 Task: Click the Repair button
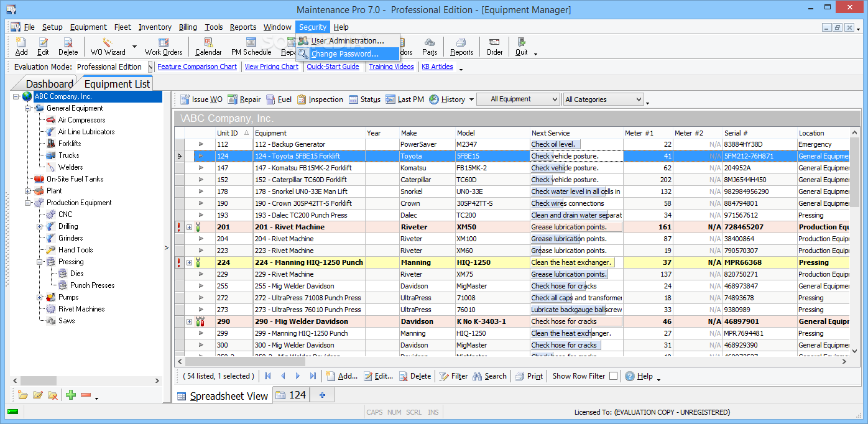[244, 99]
